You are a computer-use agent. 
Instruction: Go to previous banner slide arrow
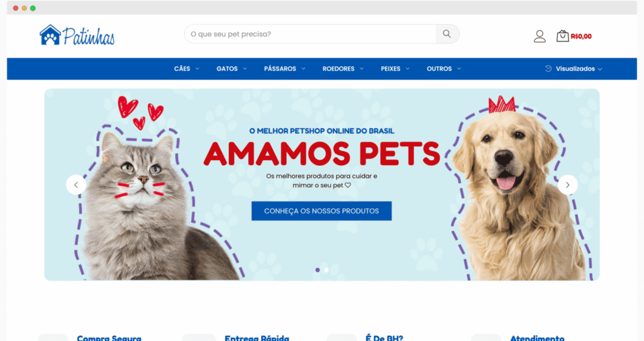76,185
